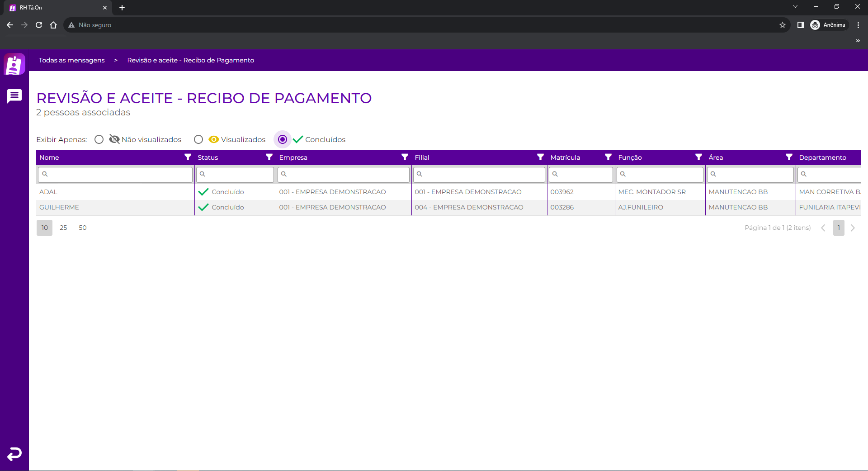Close the RH Tá.On tab
This screenshot has width=868, height=471.
pyautogui.click(x=105, y=8)
